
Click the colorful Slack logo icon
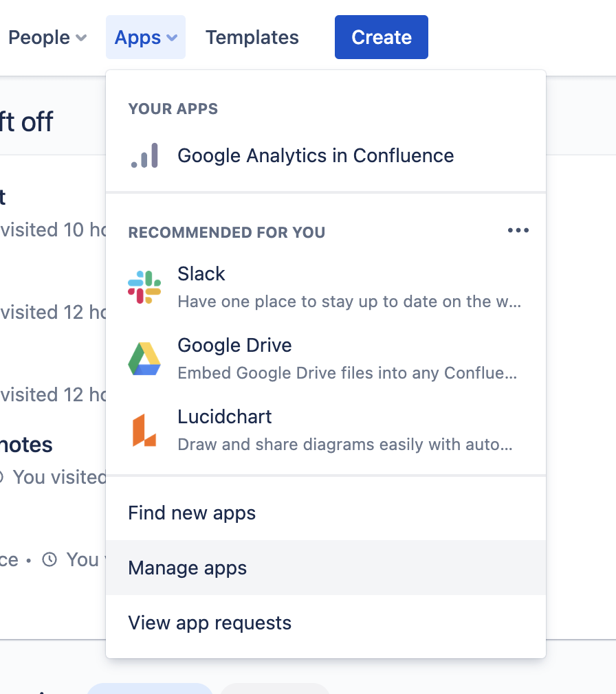click(x=144, y=287)
